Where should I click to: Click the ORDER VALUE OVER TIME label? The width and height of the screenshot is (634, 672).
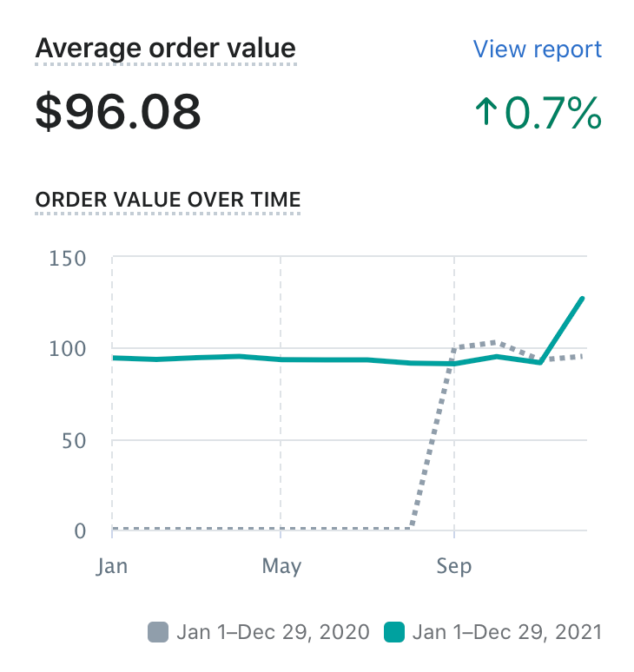pyautogui.click(x=168, y=200)
